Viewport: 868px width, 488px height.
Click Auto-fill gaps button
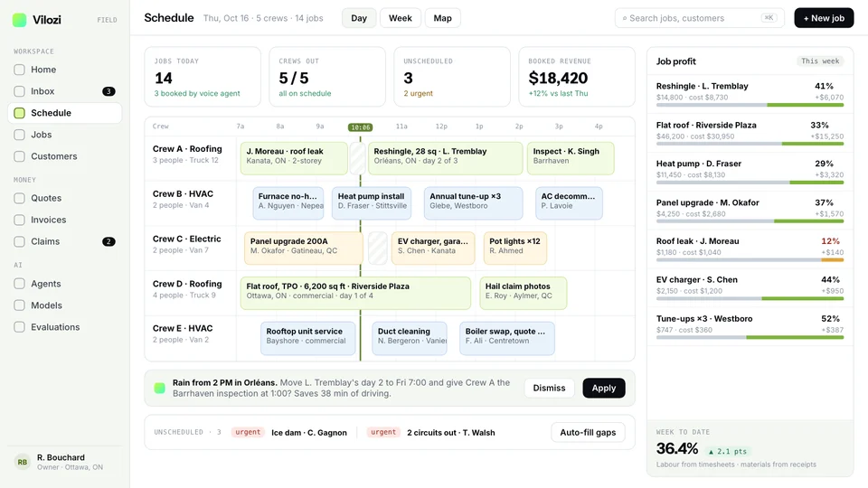(x=588, y=433)
